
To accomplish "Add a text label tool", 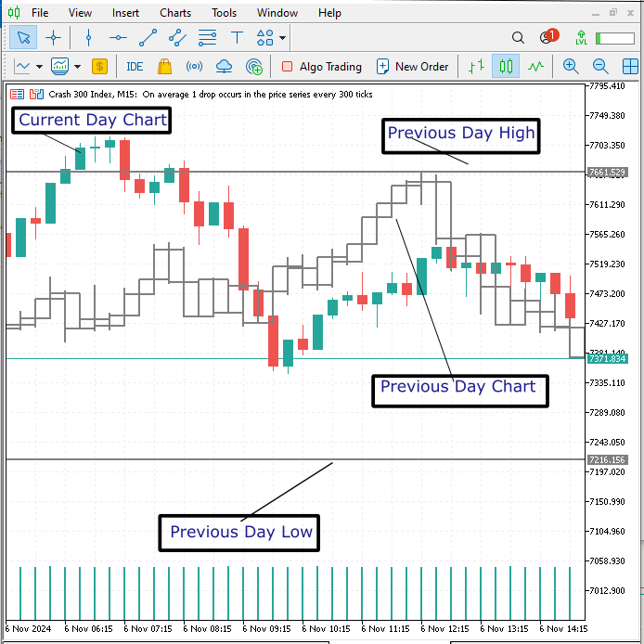I will pyautogui.click(x=237, y=38).
